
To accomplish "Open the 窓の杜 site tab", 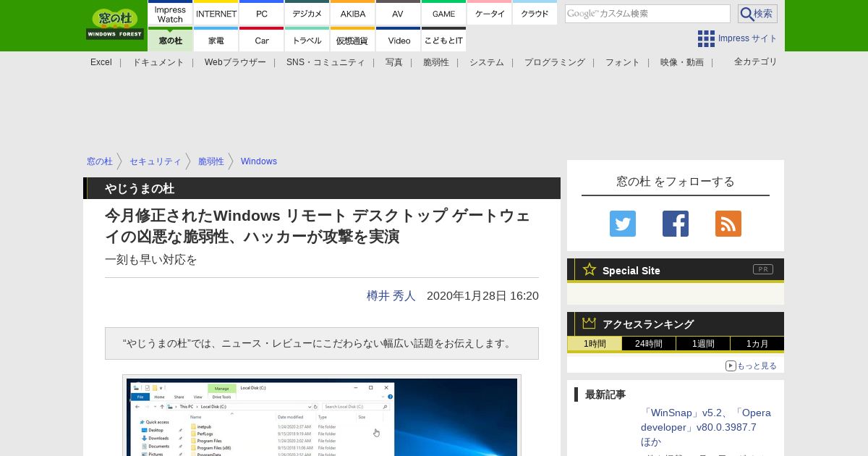I will (170, 40).
